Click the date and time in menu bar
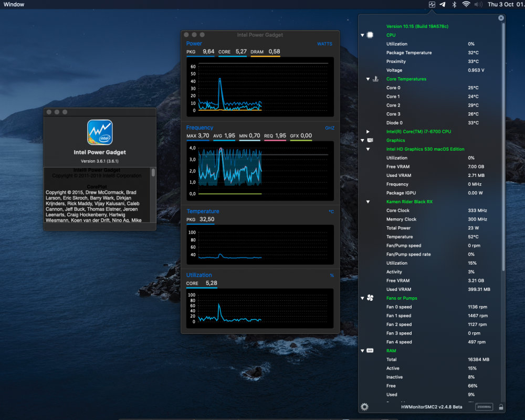The height and width of the screenshot is (420, 525). click(x=506, y=4)
